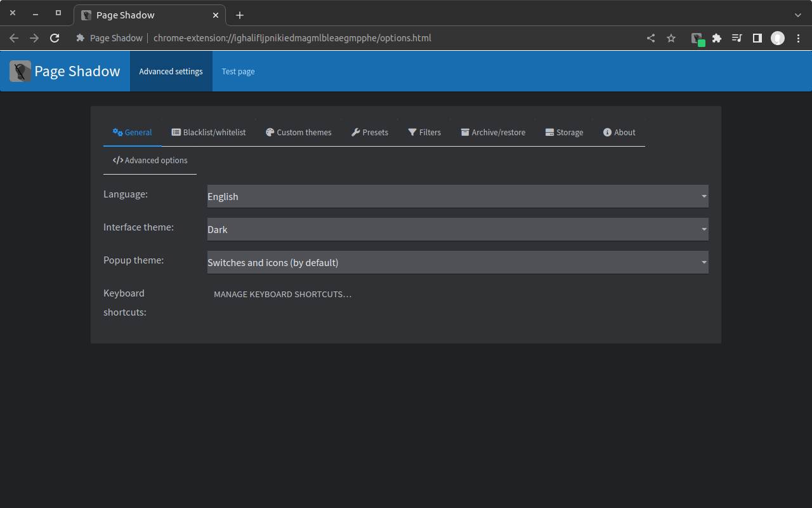
Task: Select the Page Shadow browser tab title
Action: [x=126, y=15]
